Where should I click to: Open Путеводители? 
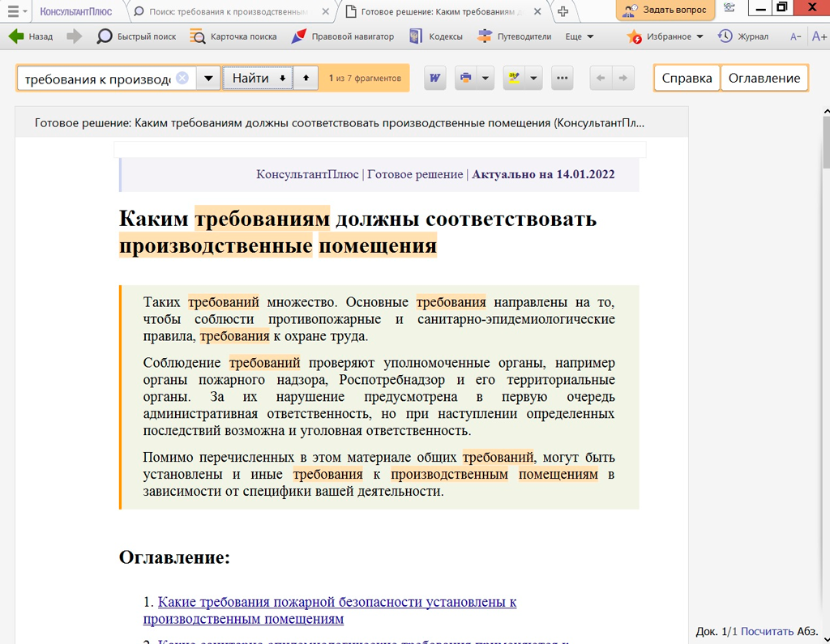[x=514, y=36]
